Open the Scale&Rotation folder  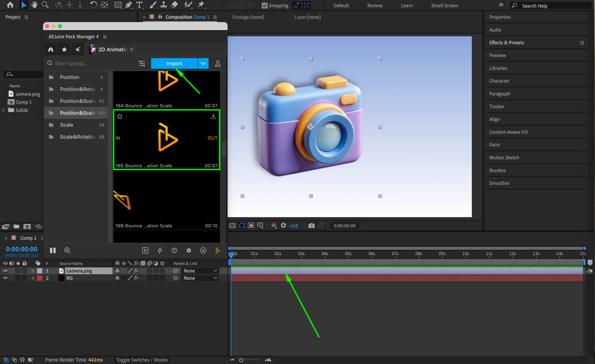tap(77, 137)
